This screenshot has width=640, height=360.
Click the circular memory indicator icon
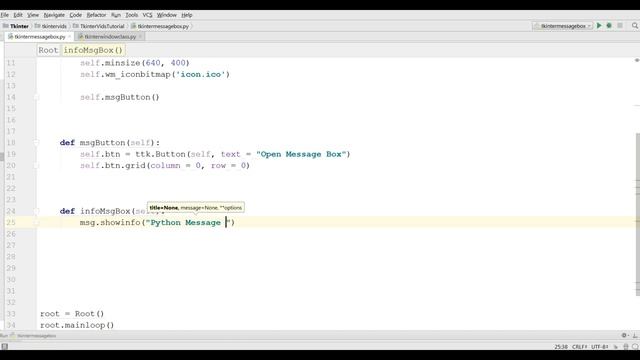coord(635,347)
